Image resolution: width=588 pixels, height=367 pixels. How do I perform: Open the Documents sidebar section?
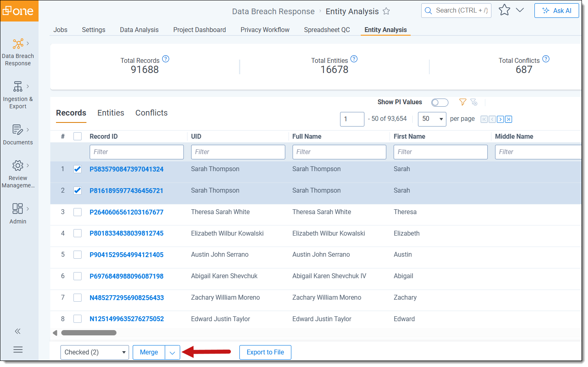18,130
